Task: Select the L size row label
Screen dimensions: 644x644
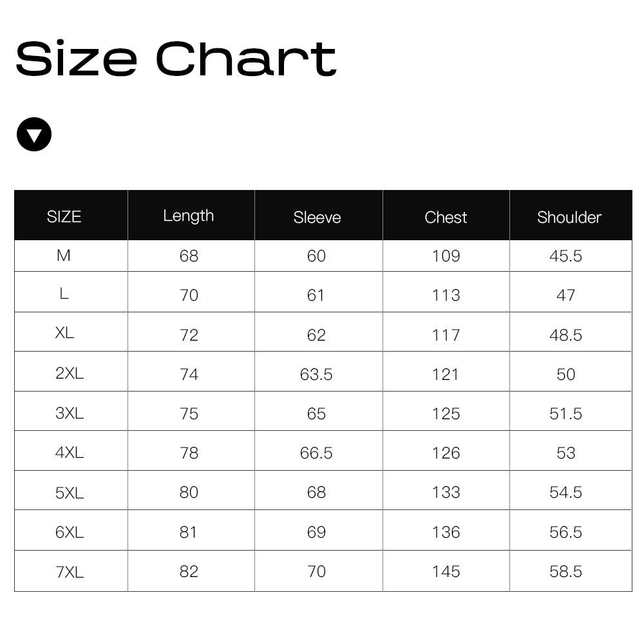Action: point(64,294)
